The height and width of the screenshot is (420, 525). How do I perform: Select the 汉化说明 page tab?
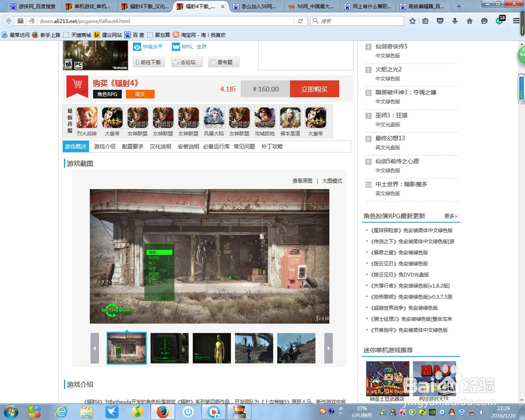pyautogui.click(x=160, y=146)
